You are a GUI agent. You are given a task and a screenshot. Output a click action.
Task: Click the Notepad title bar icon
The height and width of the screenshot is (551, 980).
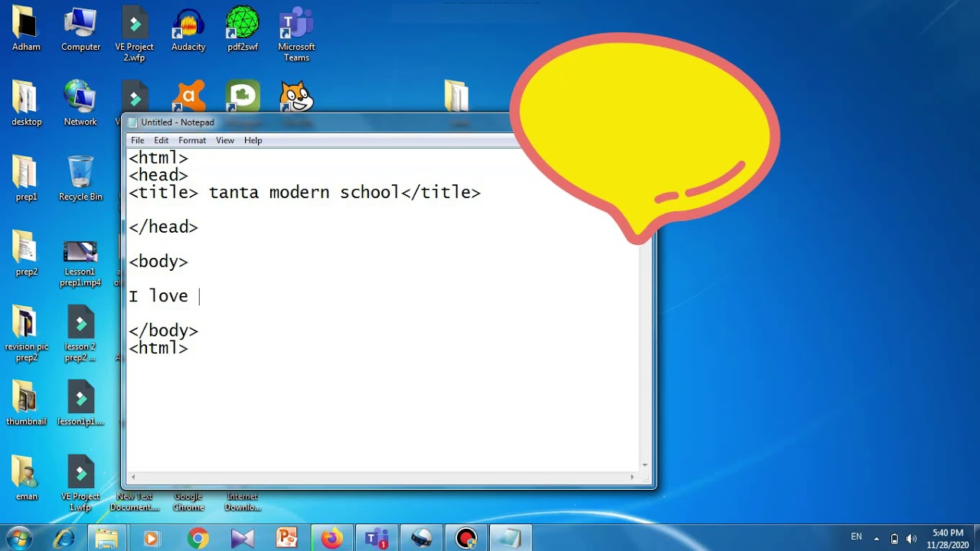tap(132, 122)
